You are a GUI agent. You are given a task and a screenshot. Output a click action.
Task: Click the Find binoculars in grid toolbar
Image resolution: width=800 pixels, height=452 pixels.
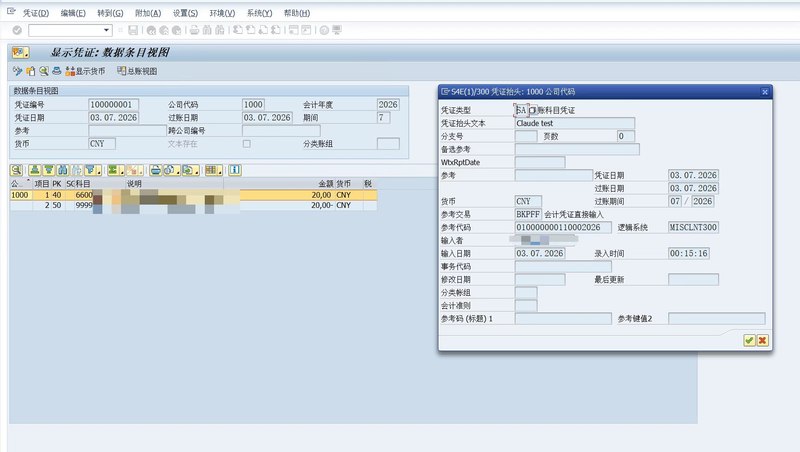tap(62, 170)
